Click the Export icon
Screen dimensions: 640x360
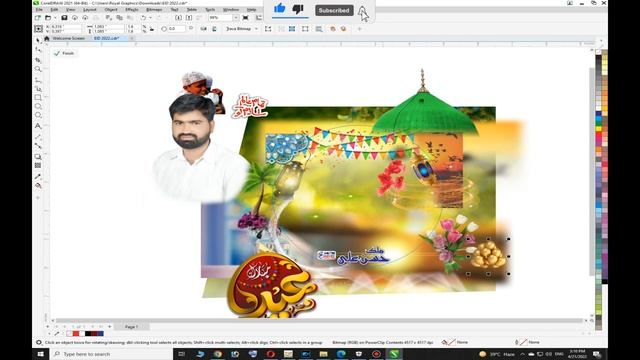click(189, 18)
